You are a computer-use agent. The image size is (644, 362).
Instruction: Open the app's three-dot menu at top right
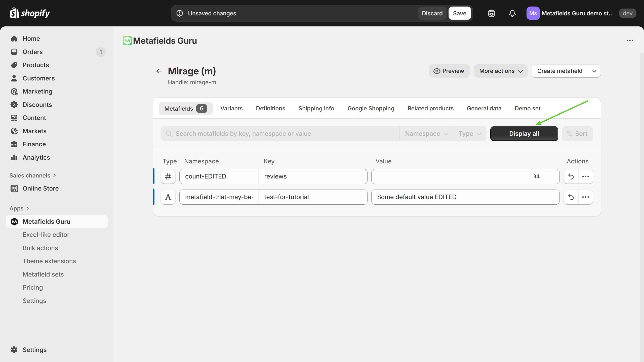coord(630,40)
